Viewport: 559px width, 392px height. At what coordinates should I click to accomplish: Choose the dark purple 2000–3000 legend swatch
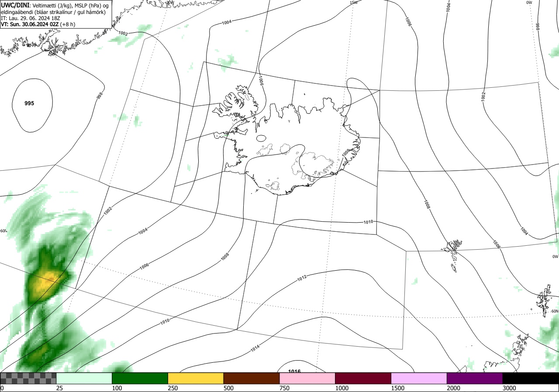(475, 378)
